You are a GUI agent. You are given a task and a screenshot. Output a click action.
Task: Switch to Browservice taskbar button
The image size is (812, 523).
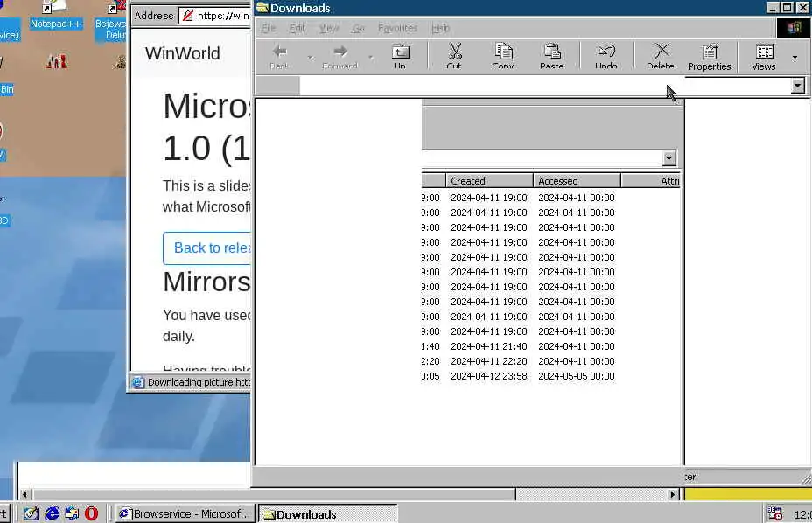(185, 513)
